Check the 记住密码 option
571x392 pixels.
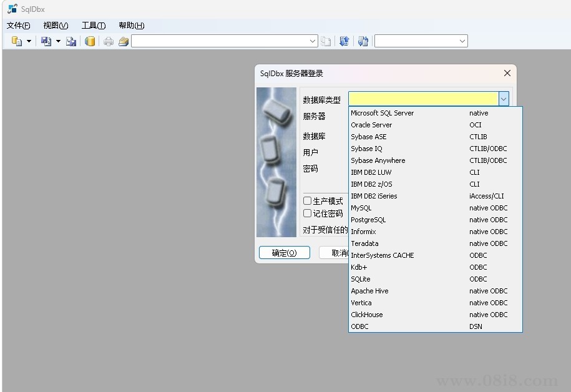(x=307, y=212)
